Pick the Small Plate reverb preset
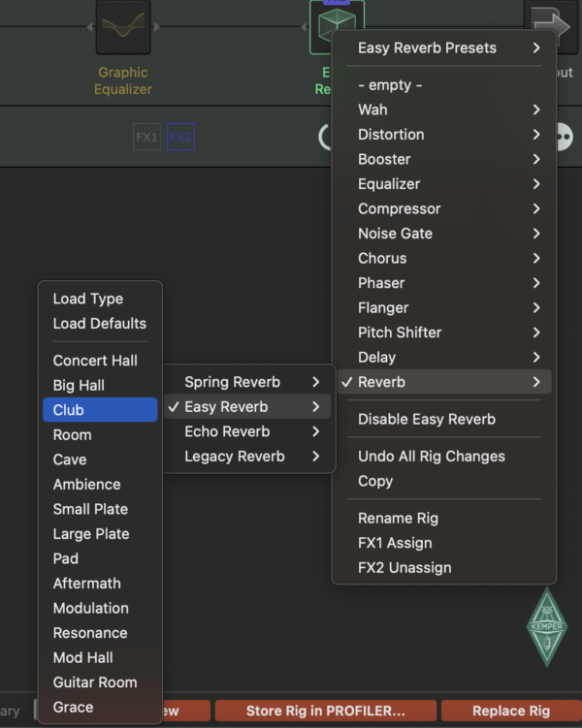 tap(100, 509)
